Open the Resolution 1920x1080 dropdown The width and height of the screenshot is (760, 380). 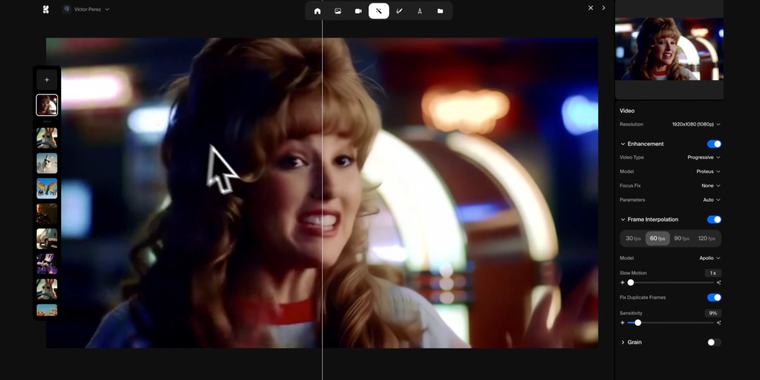coord(696,125)
